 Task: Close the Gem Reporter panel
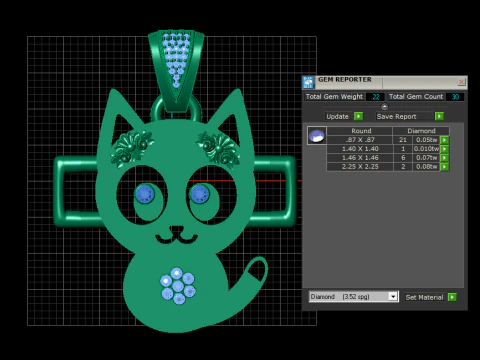pos(461,82)
